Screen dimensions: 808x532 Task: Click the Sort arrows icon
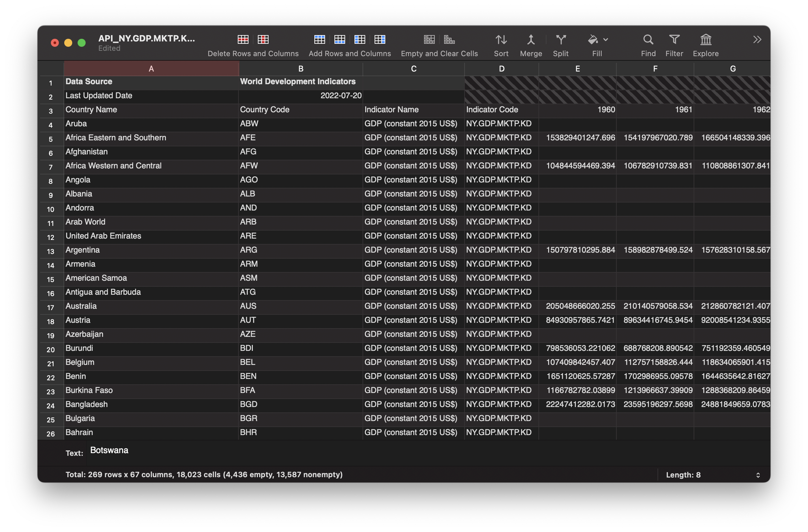pos(501,40)
